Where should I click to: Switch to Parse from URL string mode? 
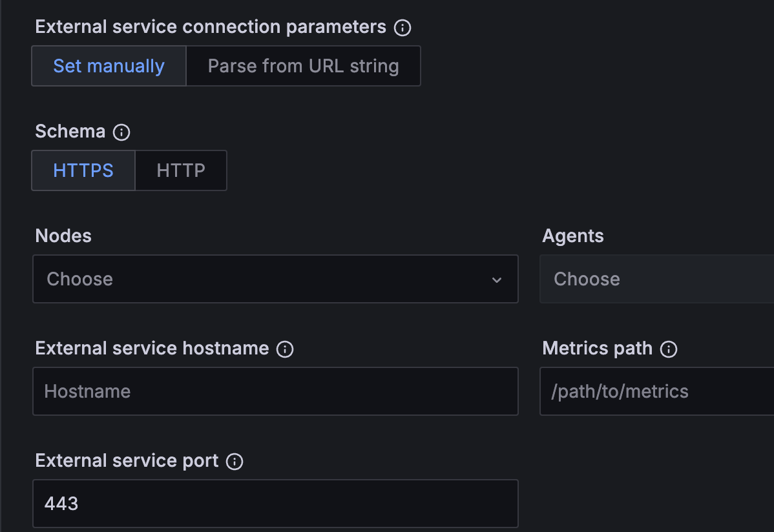pyautogui.click(x=303, y=65)
